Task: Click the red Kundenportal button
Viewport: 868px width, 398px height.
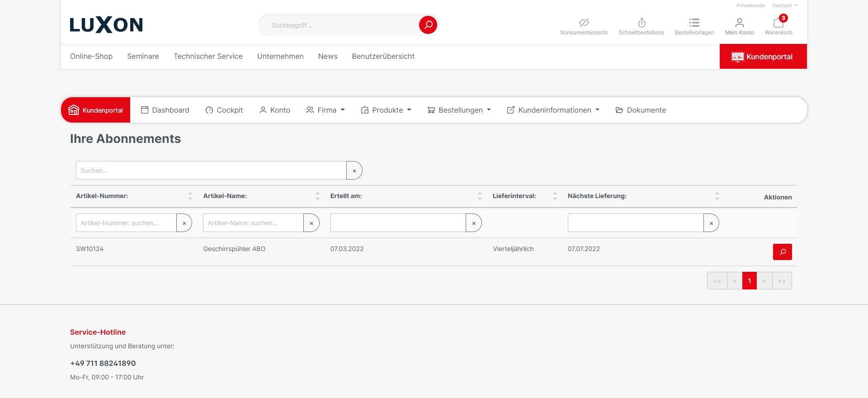Action: click(x=763, y=57)
